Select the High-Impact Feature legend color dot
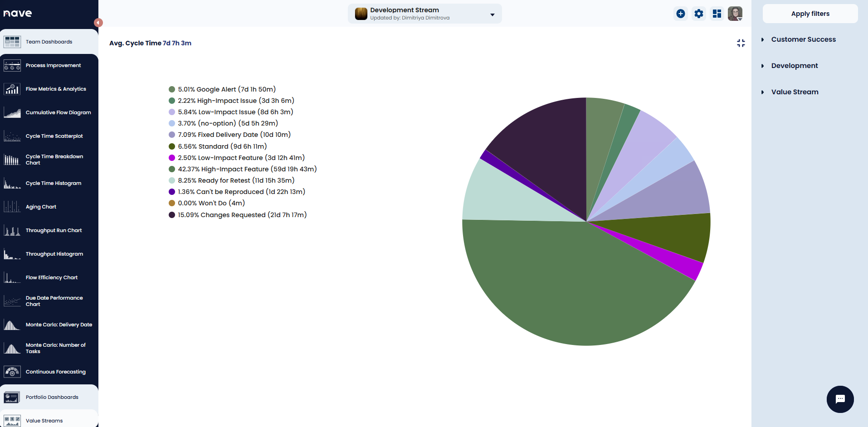 [171, 169]
